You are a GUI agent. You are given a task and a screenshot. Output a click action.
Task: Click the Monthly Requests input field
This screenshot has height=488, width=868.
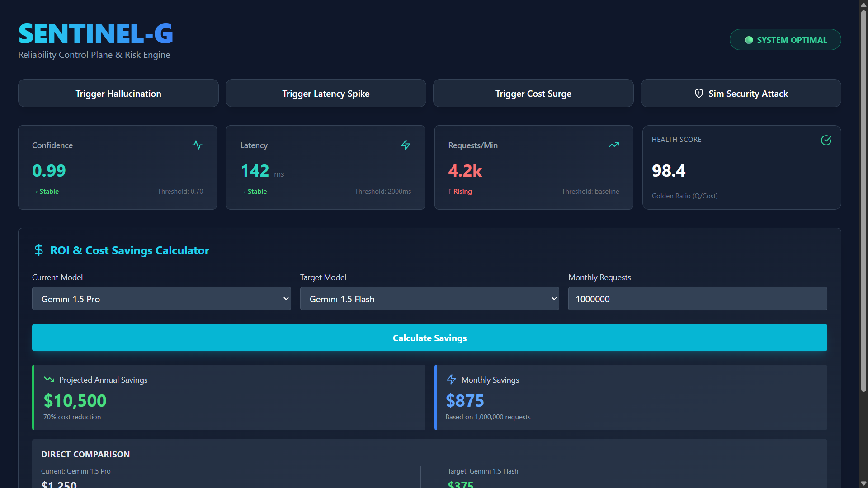click(x=697, y=299)
